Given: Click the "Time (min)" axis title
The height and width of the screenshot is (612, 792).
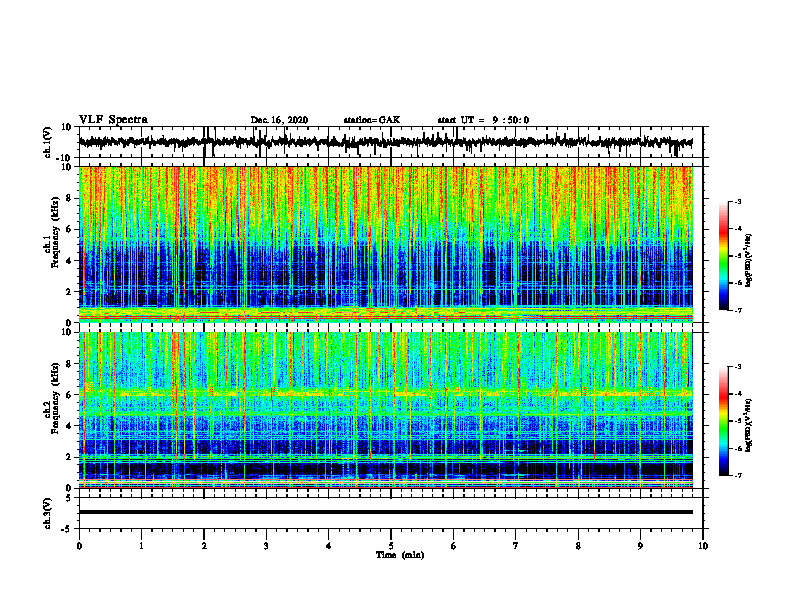Looking at the screenshot, I should 400,555.
